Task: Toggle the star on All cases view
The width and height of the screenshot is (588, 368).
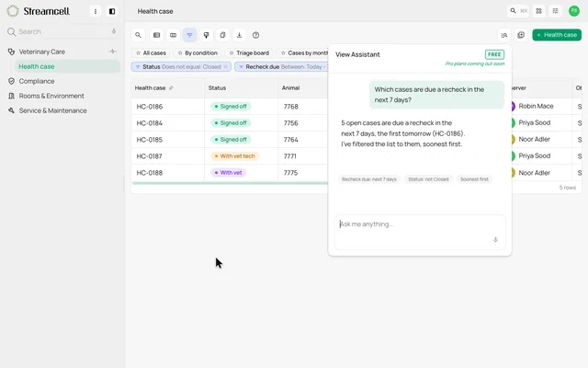Action: click(x=138, y=53)
